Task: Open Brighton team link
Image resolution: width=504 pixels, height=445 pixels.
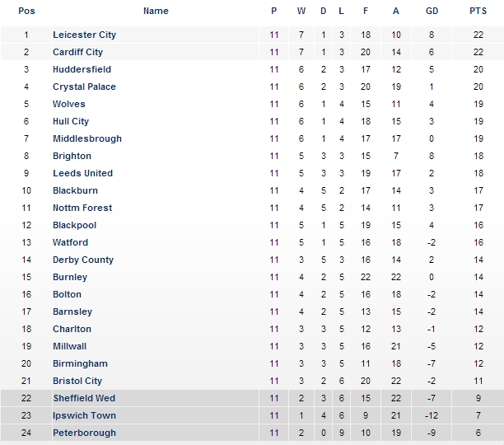Action: click(x=72, y=156)
